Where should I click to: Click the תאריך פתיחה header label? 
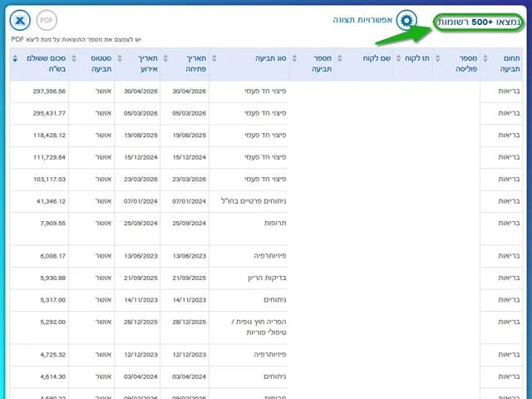pos(196,63)
